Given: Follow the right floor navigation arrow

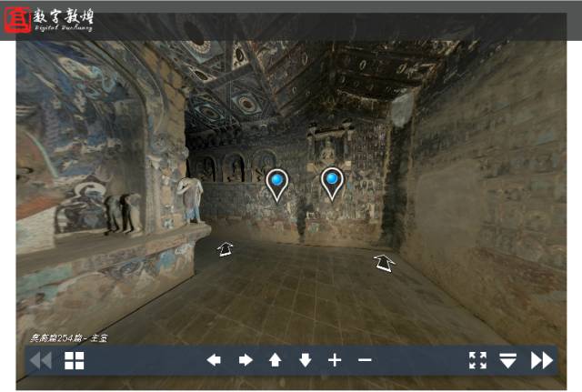Looking at the screenshot, I should coord(385,263).
